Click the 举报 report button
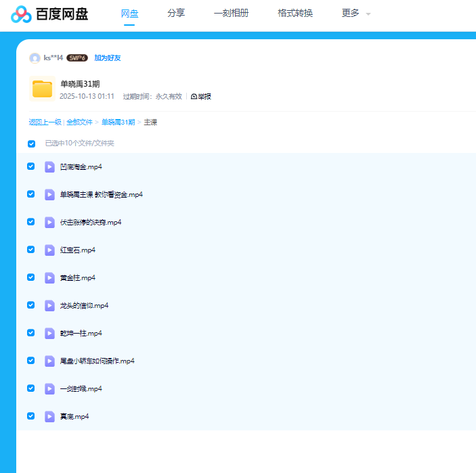 coord(201,97)
